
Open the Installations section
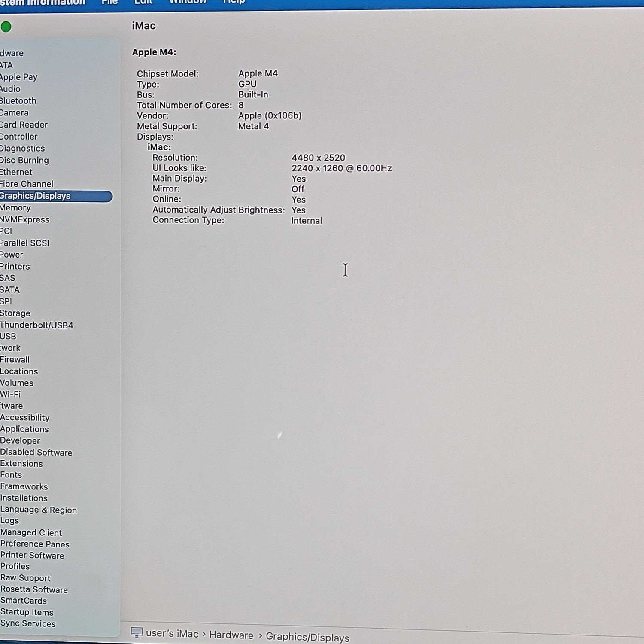tap(24, 498)
